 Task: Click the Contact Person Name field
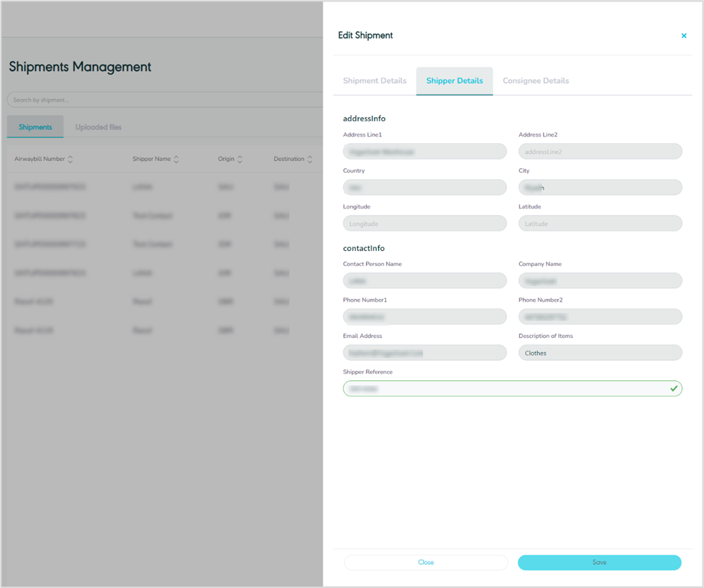tap(424, 281)
